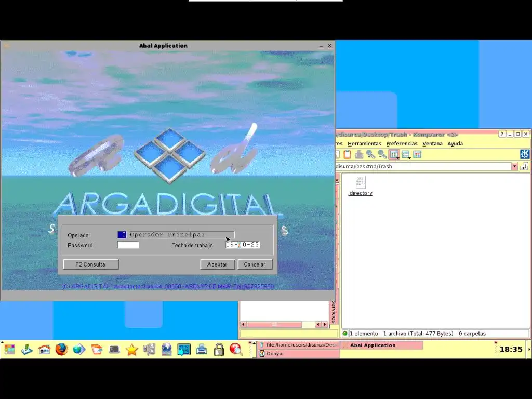Launch the desktop access pen-tray icon in panel
This screenshot has width=532, height=399.
(x=27, y=350)
